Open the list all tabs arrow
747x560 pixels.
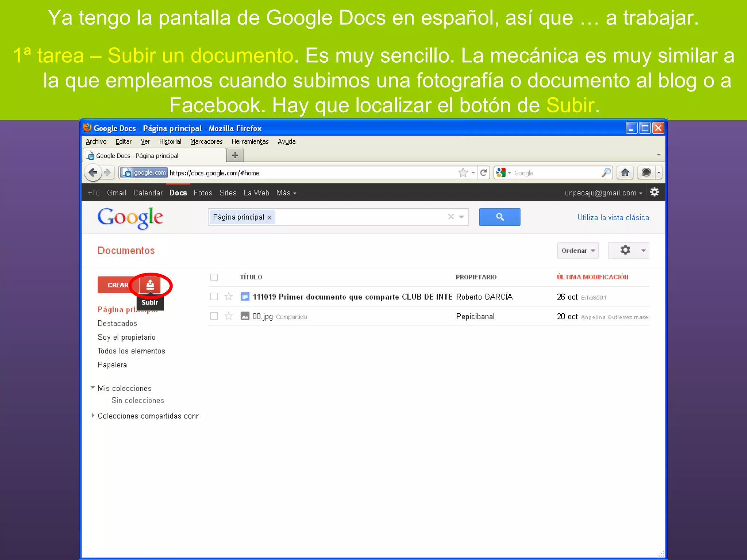pos(659,155)
